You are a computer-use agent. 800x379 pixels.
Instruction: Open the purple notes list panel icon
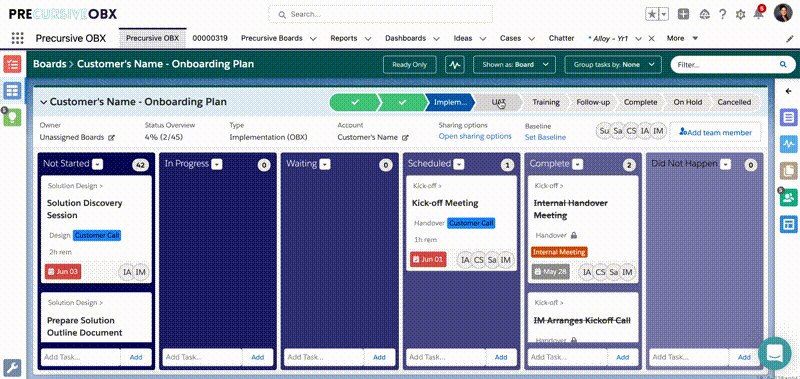click(789, 118)
